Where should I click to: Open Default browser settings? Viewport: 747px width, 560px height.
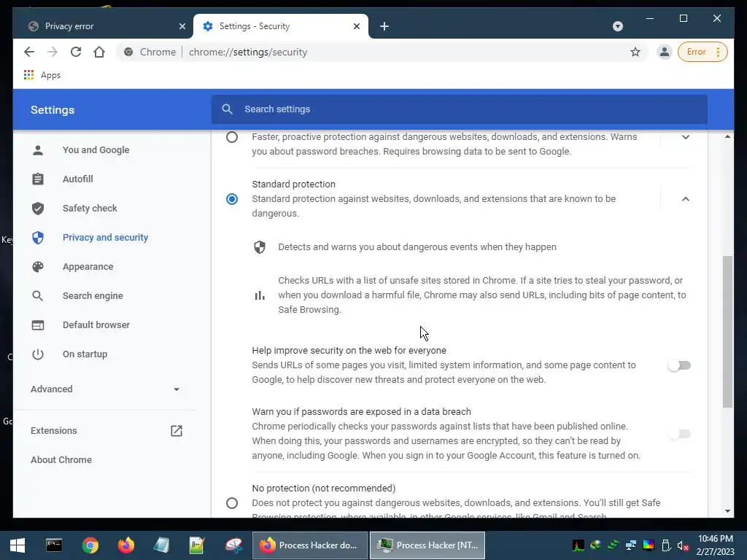pos(96,324)
